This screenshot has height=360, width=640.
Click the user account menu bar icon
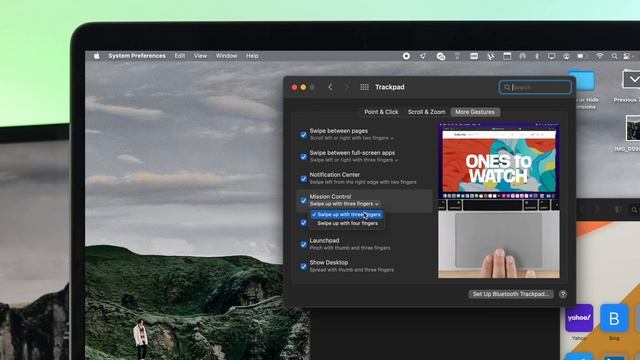pos(566,56)
